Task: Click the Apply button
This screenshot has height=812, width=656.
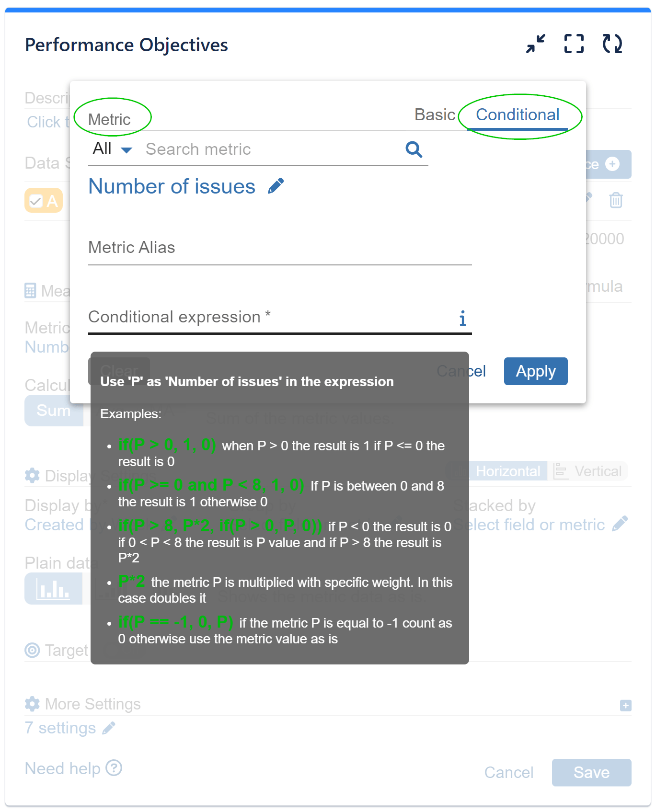Action: (x=535, y=371)
